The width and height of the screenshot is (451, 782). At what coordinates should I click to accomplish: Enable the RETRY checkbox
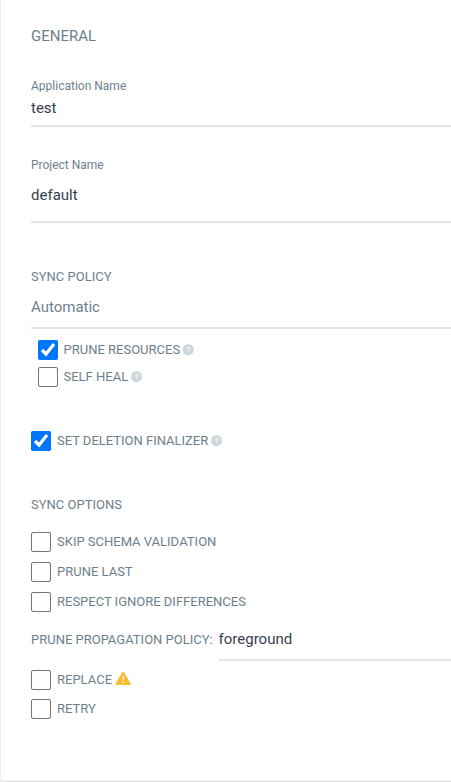tap(41, 709)
